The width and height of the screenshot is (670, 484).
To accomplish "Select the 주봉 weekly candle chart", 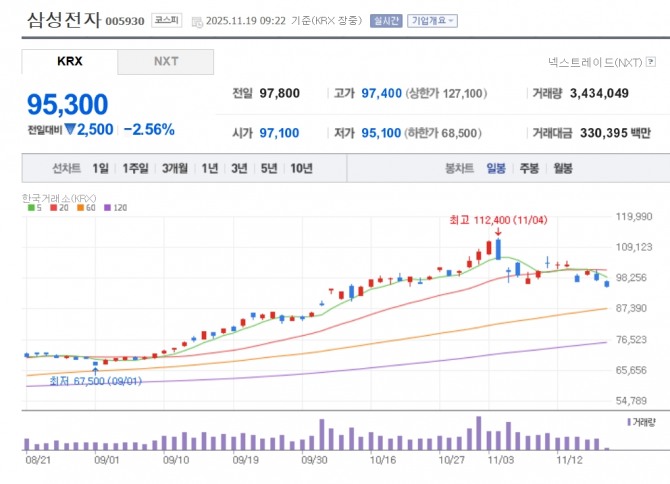I will (x=529, y=168).
